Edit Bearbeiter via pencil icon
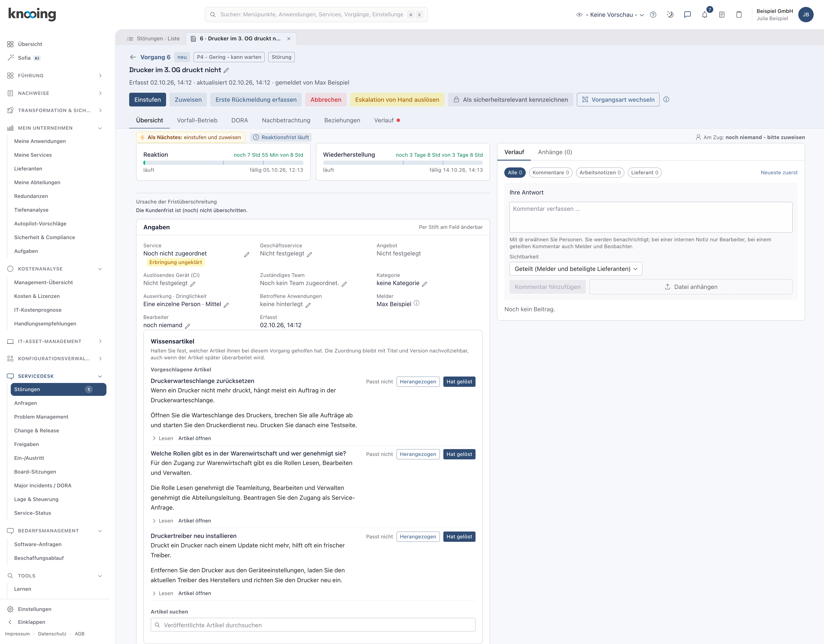Image resolution: width=824 pixels, height=644 pixels. 188,326
